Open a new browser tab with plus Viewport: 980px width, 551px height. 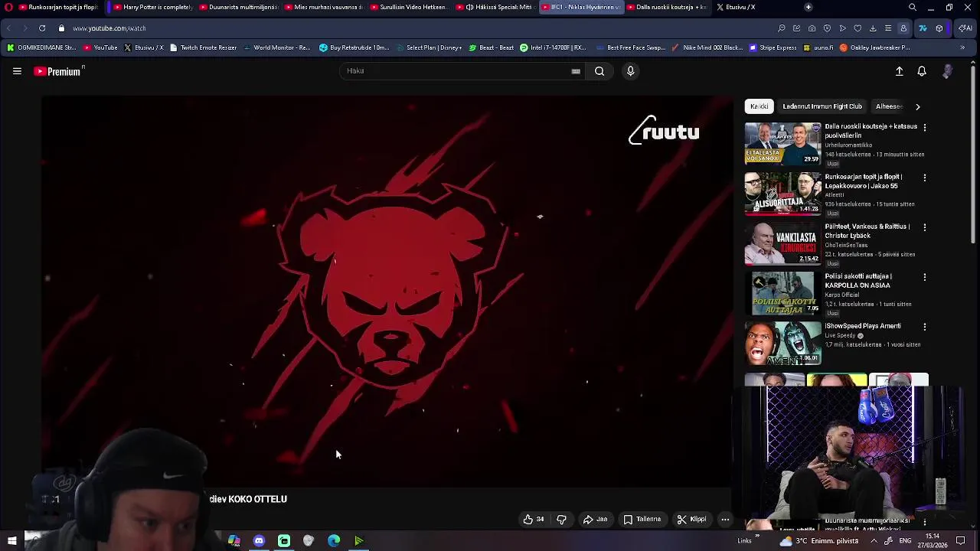point(808,7)
